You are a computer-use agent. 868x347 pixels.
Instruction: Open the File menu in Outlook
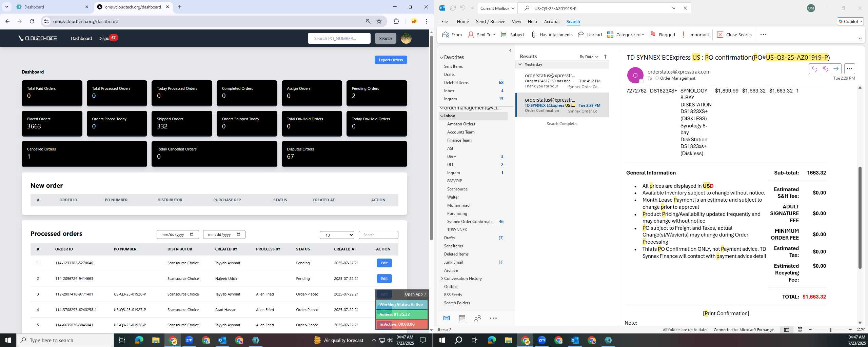[x=444, y=21]
